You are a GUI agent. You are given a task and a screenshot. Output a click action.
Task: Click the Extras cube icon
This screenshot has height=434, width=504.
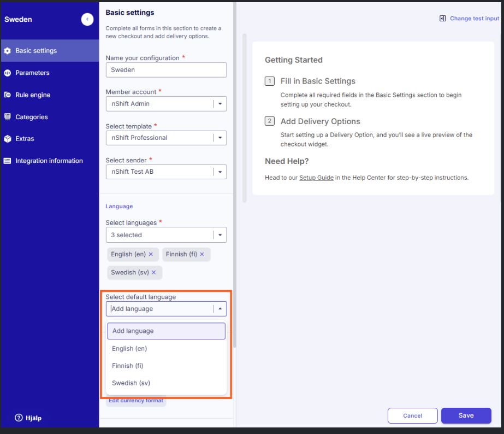8,139
